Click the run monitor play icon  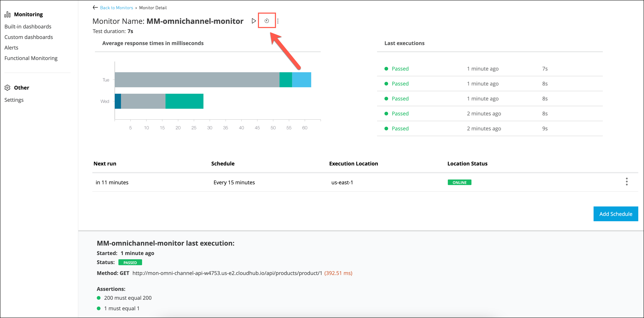tap(253, 21)
